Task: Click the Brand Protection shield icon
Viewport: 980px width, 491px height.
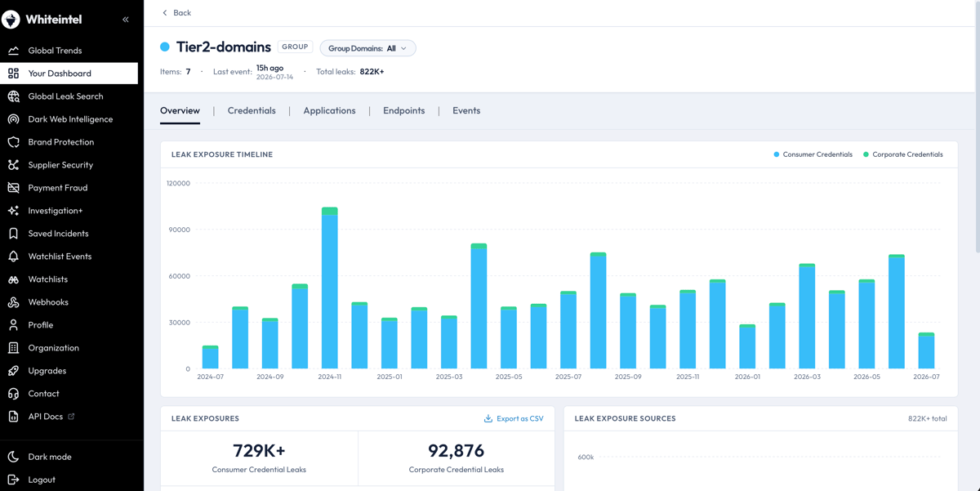Action: pyautogui.click(x=13, y=142)
